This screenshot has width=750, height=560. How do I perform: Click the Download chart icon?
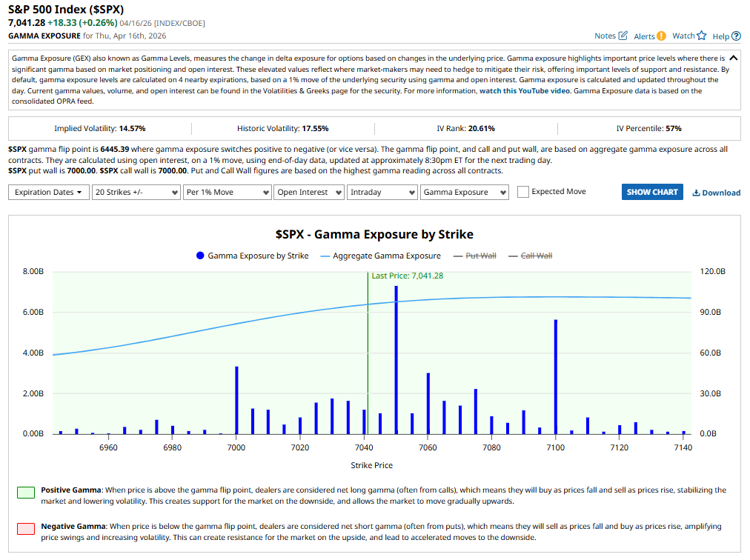click(696, 193)
